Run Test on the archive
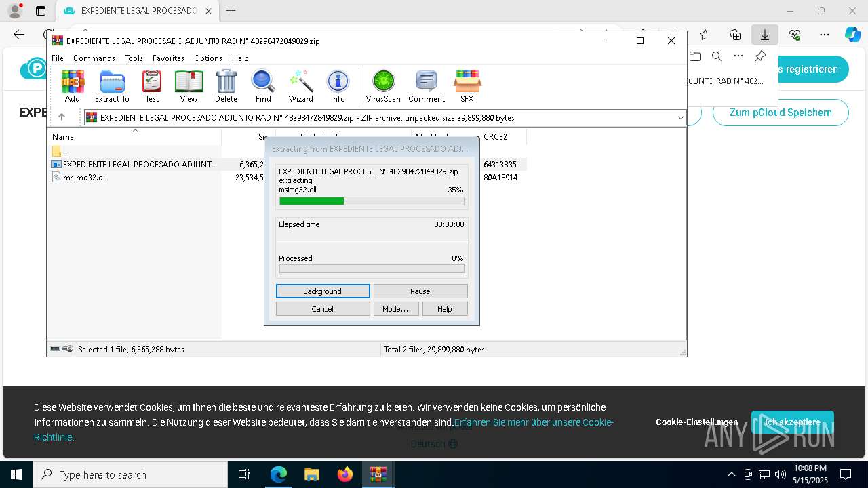This screenshot has height=488, width=868. pyautogui.click(x=152, y=86)
